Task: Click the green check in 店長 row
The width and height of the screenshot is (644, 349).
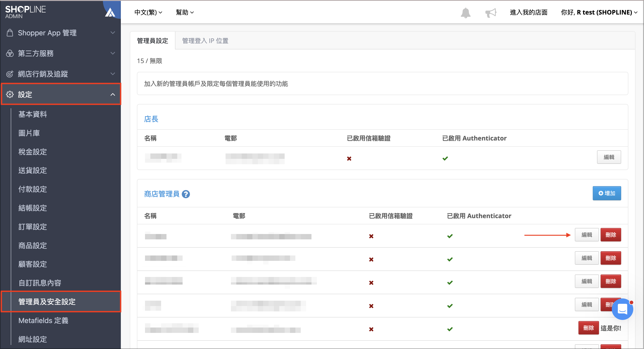Action: point(445,158)
